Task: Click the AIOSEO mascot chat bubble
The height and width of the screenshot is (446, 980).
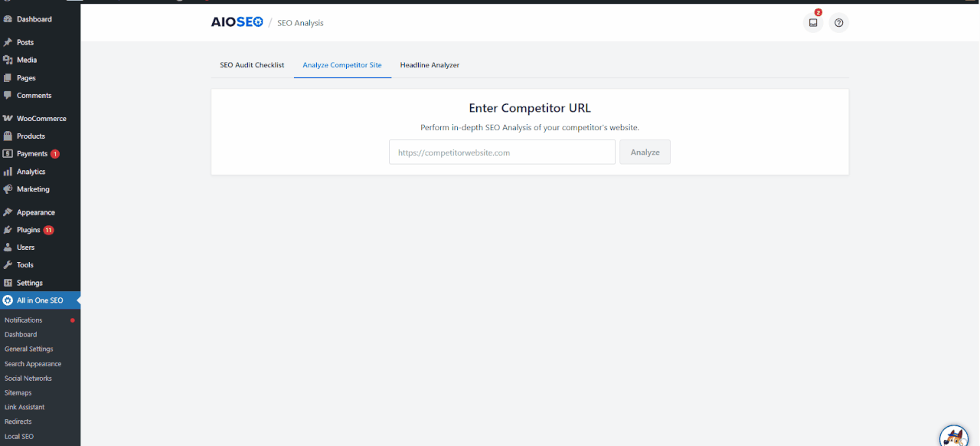Action: pyautogui.click(x=953, y=436)
